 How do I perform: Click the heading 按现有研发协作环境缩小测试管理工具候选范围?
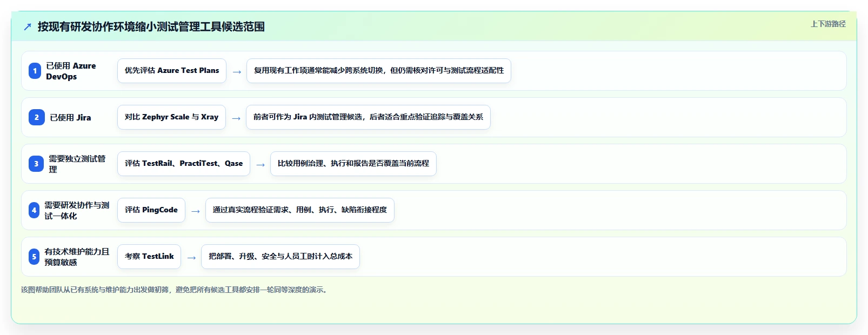pos(151,26)
